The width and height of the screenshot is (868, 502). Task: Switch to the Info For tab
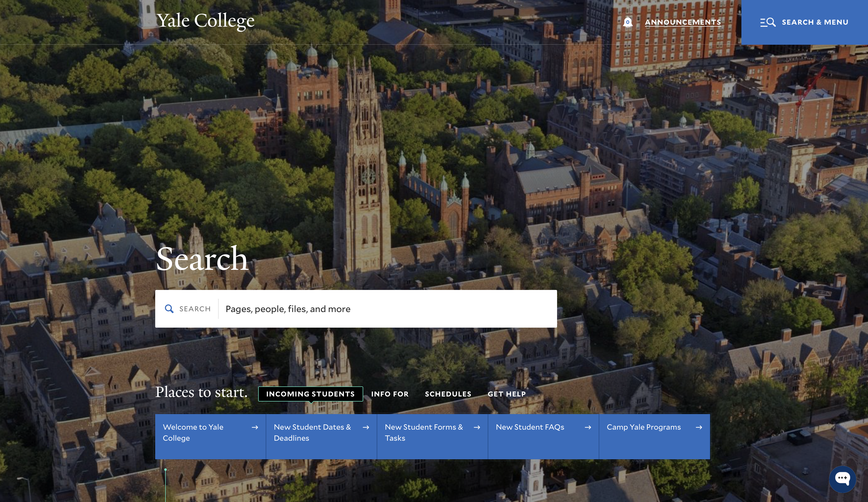pos(390,394)
